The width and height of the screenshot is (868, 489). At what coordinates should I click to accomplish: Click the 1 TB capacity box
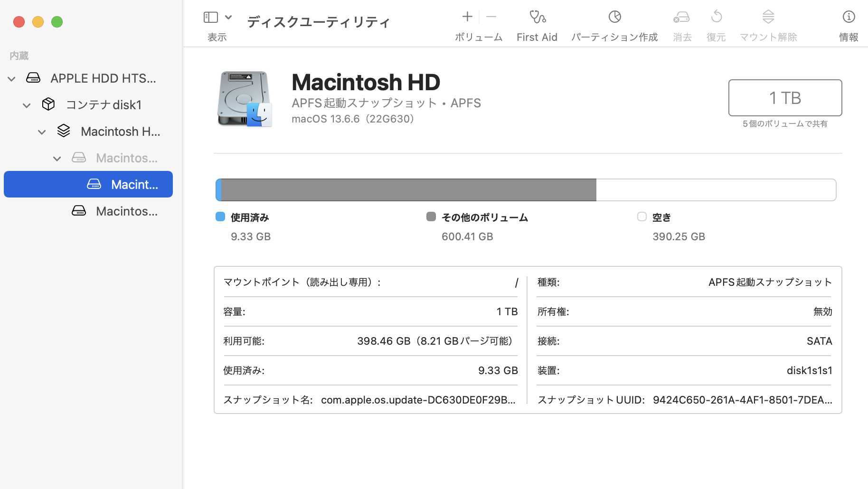click(785, 98)
